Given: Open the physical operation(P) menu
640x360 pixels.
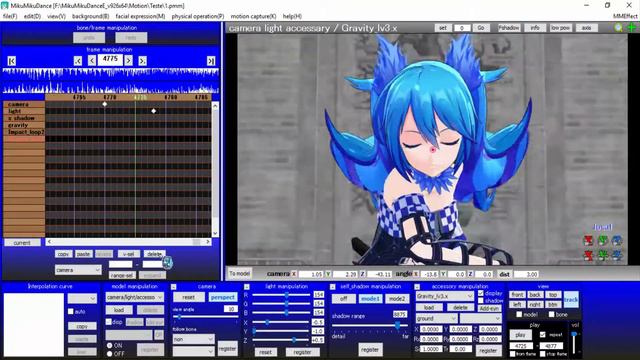Looking at the screenshot, I should 198,16.
